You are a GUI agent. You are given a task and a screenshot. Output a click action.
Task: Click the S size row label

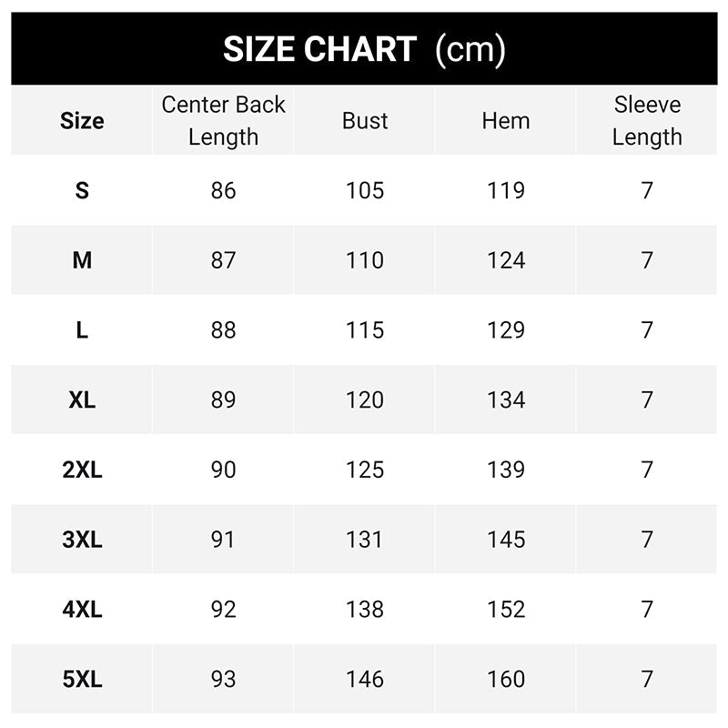[x=82, y=190]
